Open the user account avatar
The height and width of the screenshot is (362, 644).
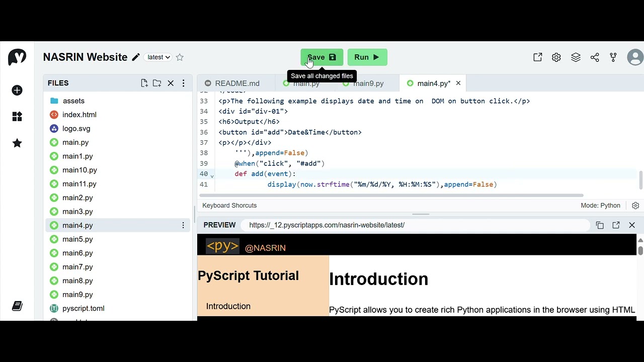[635, 57]
